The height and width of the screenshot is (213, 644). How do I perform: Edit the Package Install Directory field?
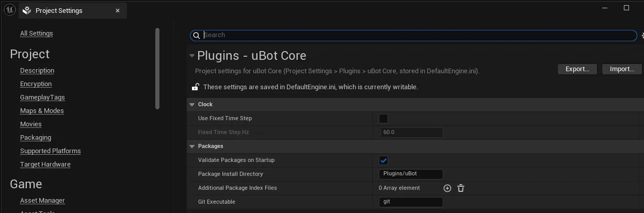click(x=411, y=174)
